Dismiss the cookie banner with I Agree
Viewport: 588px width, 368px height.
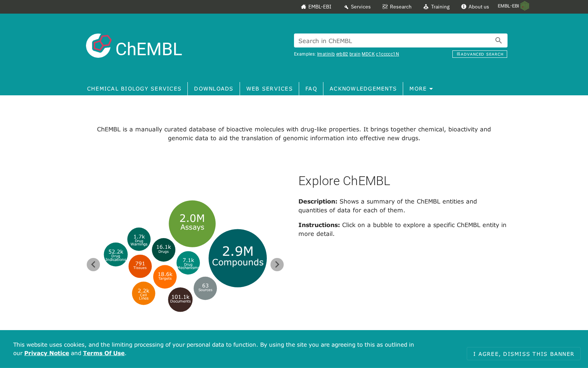point(524,354)
